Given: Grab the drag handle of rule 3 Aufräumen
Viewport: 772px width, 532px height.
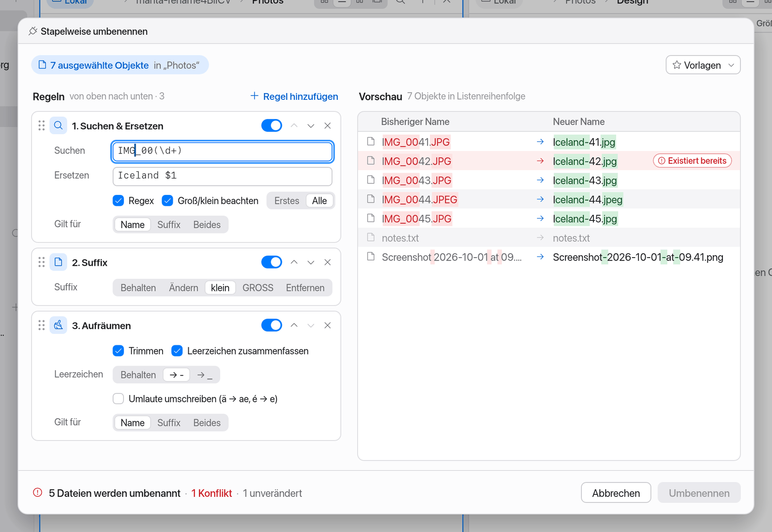Looking at the screenshot, I should 41,326.
